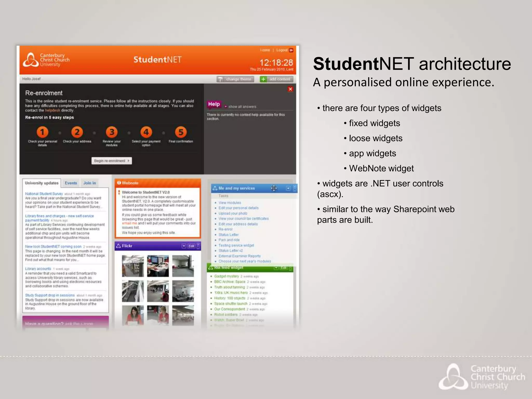
Task: Click the first Flickr library photo thumbnail
Action: [x=133, y=266]
